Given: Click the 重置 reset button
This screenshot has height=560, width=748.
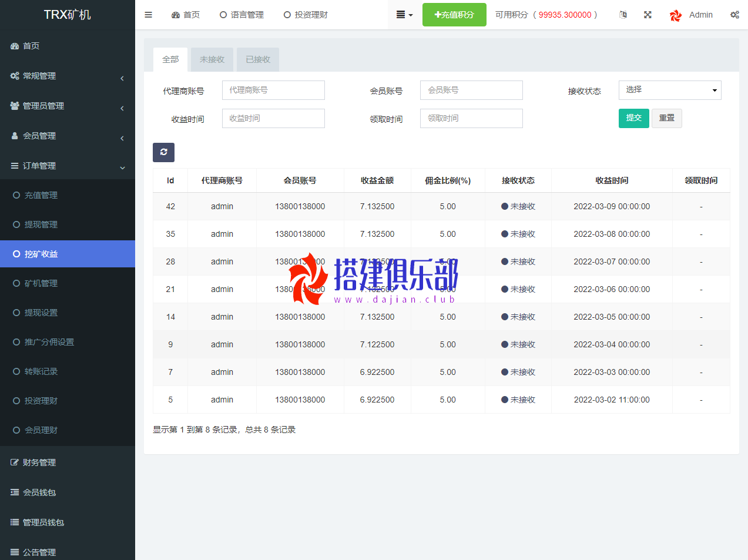Looking at the screenshot, I should (x=667, y=118).
